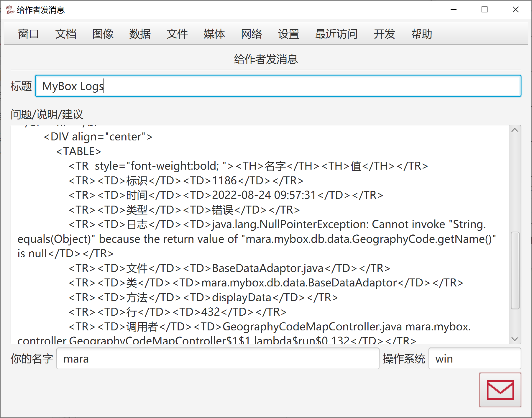Open the 图像 menu
The height and width of the screenshot is (418, 532).
pos(103,34)
